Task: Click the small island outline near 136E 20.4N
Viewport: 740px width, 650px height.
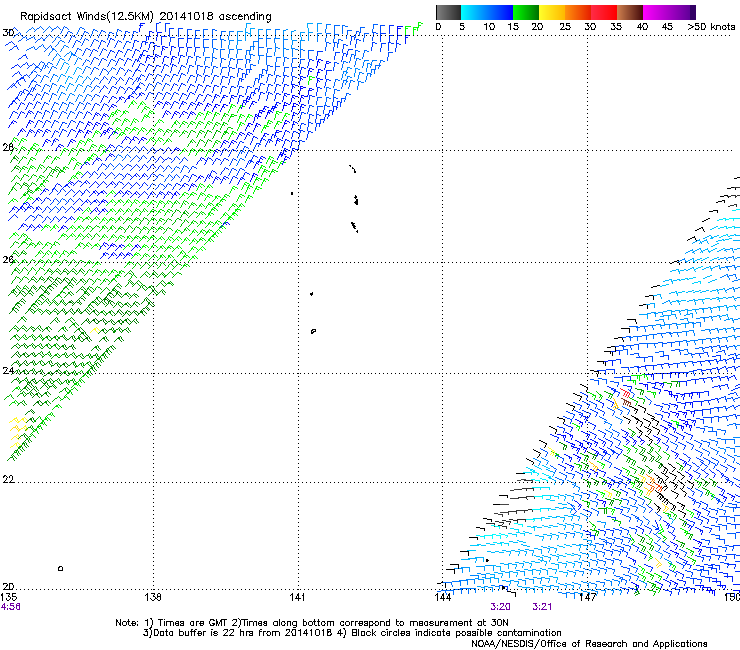Action: pyautogui.click(x=60, y=568)
